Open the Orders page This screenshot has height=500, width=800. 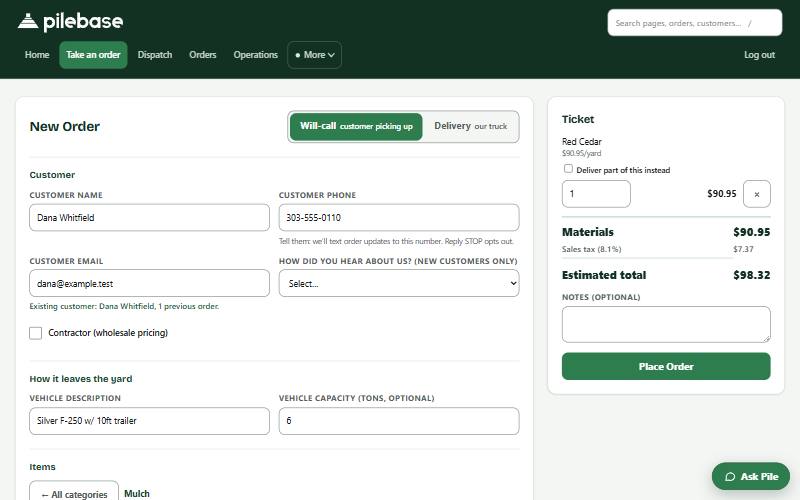(x=203, y=55)
